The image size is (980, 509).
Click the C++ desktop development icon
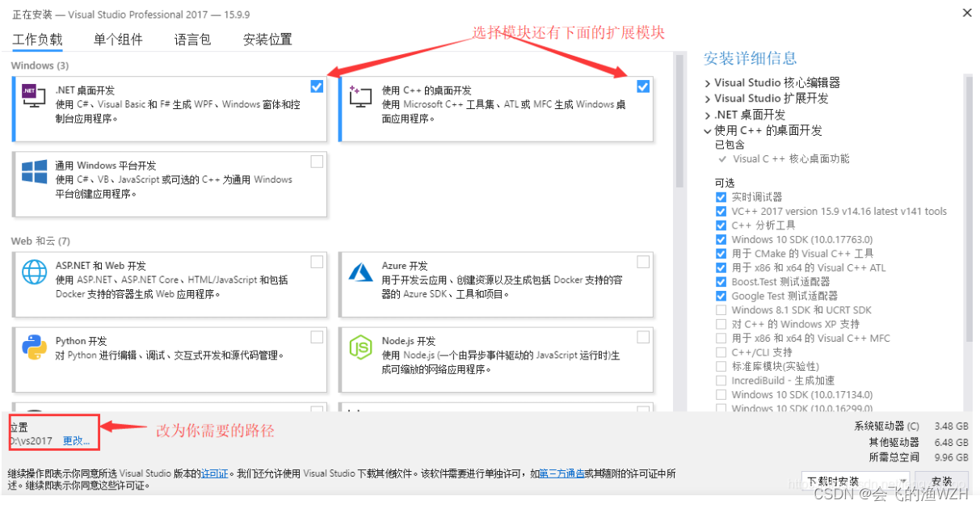tap(360, 97)
